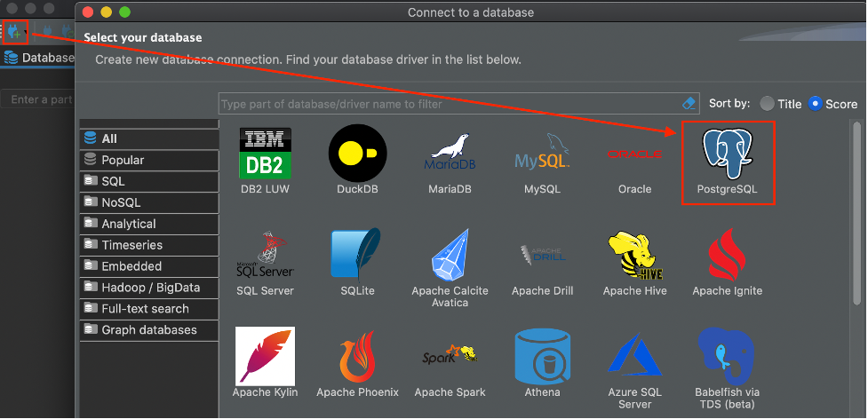868x419 pixels.
Task: Open the Graph databases category
Action: (x=149, y=330)
